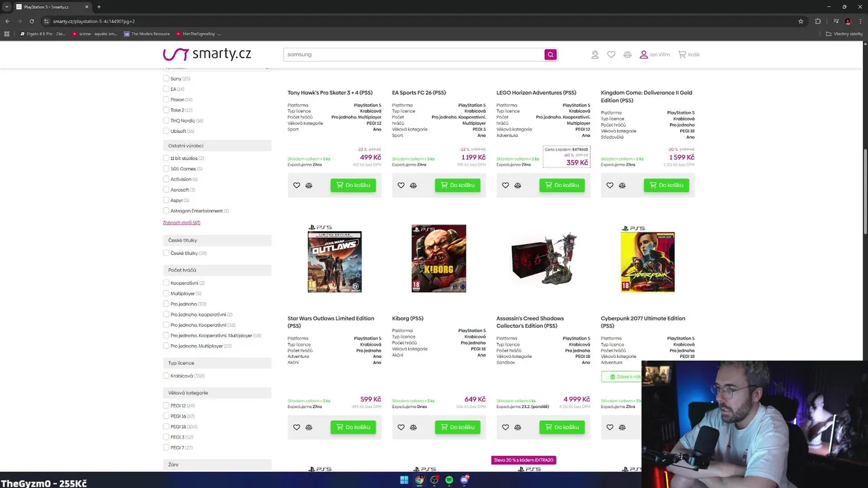
Task: Open the wishlist heart icon in header
Action: point(611,54)
